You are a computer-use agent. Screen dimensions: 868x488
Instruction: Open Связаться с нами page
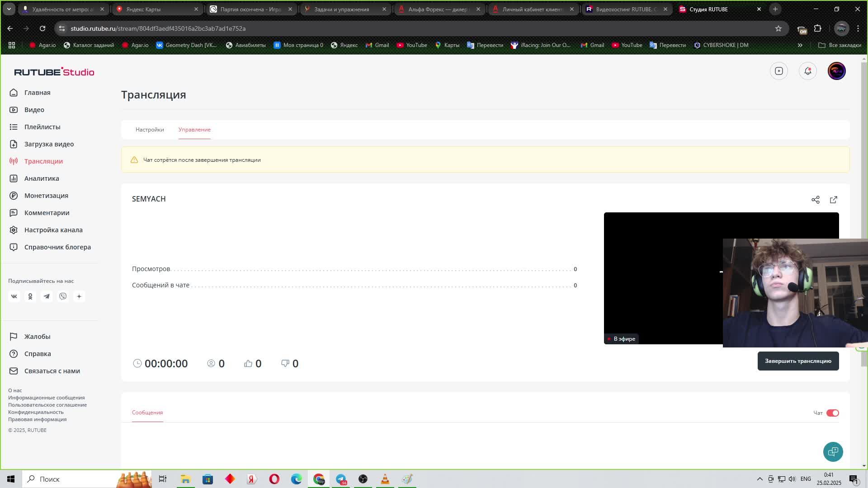click(45, 371)
